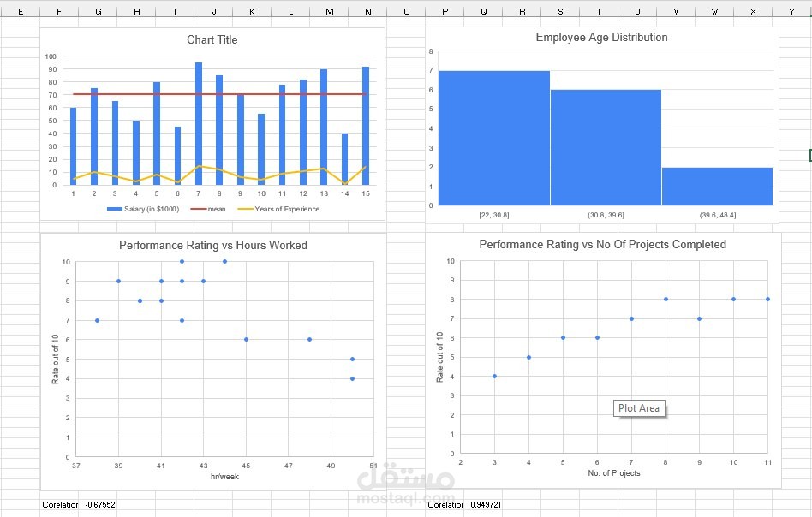Screen dimensions: 812x517
Task: Click the red mean line in chart
Action: (219, 94)
